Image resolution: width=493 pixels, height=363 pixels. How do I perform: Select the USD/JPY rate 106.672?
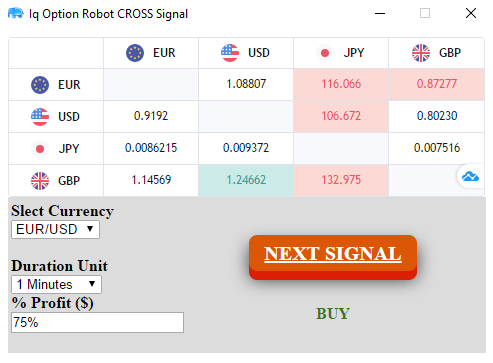[341, 116]
